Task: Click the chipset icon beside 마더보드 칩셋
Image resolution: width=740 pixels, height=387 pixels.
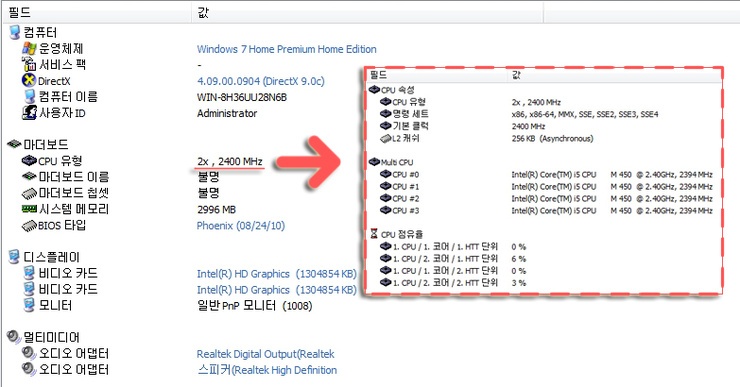Action: click(x=29, y=193)
